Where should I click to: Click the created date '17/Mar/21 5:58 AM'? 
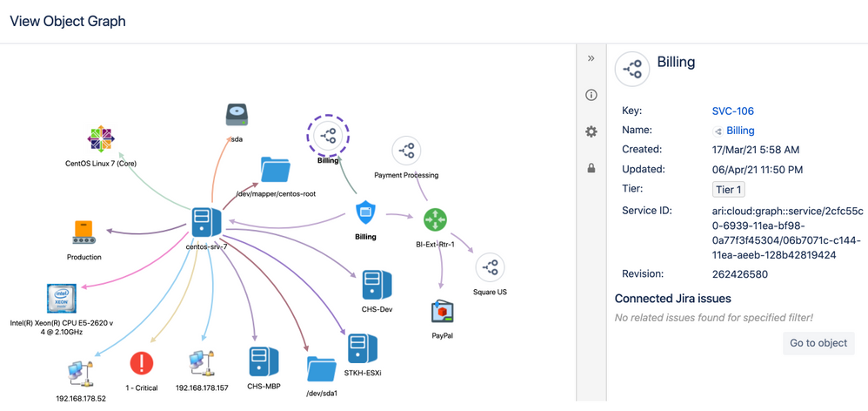pos(756,150)
